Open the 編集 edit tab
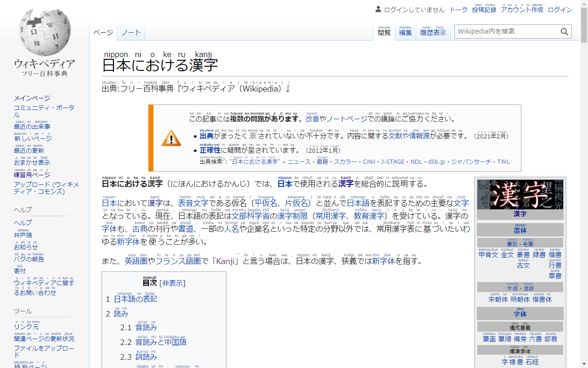The image size is (588, 368). 405,32
